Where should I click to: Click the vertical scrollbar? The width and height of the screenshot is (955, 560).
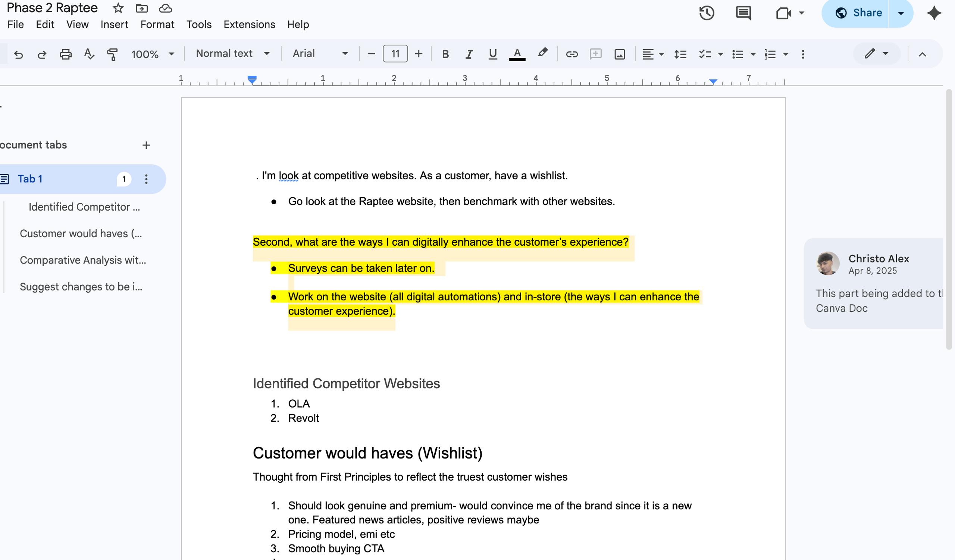click(949, 220)
